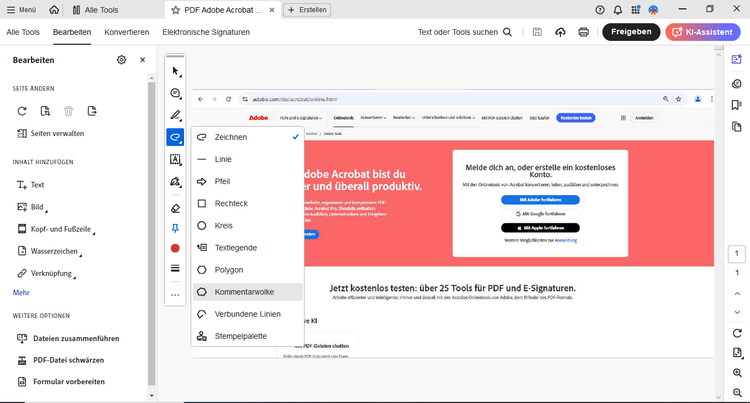Open the help question mark icon

(600, 10)
